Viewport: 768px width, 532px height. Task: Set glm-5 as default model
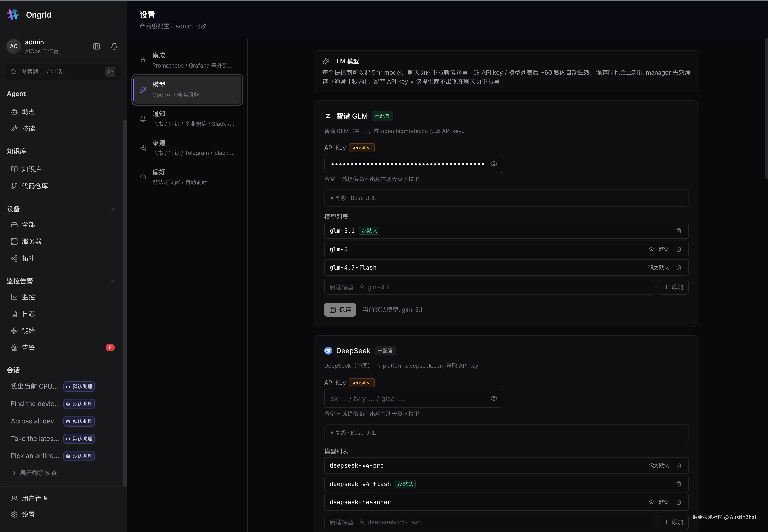coord(659,249)
